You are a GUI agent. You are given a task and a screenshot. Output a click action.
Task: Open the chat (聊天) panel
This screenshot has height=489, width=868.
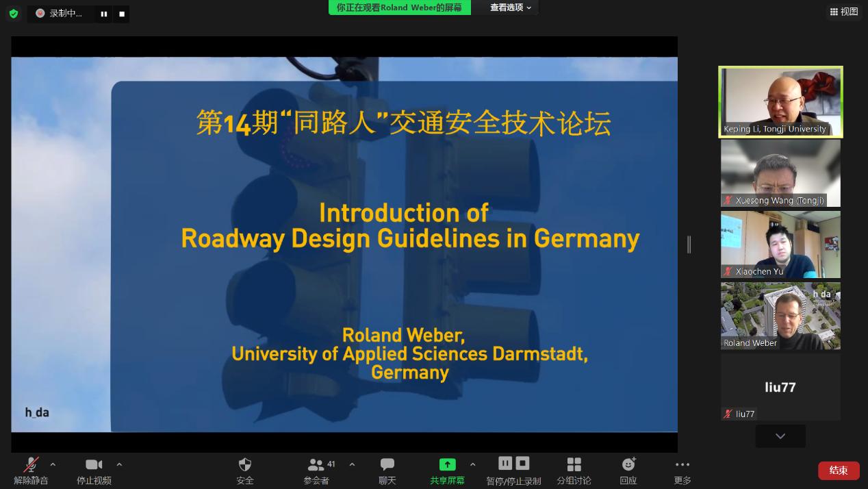387,465
